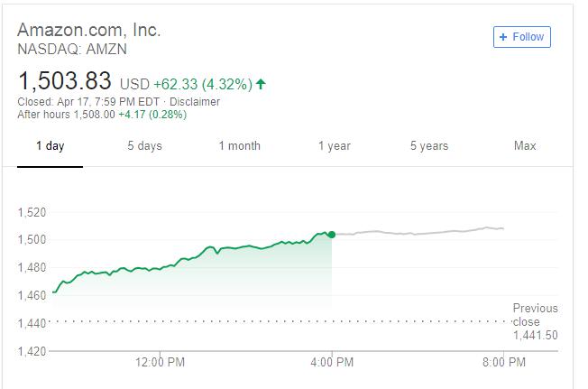Click the 12:00 PM time axis label

(162, 364)
